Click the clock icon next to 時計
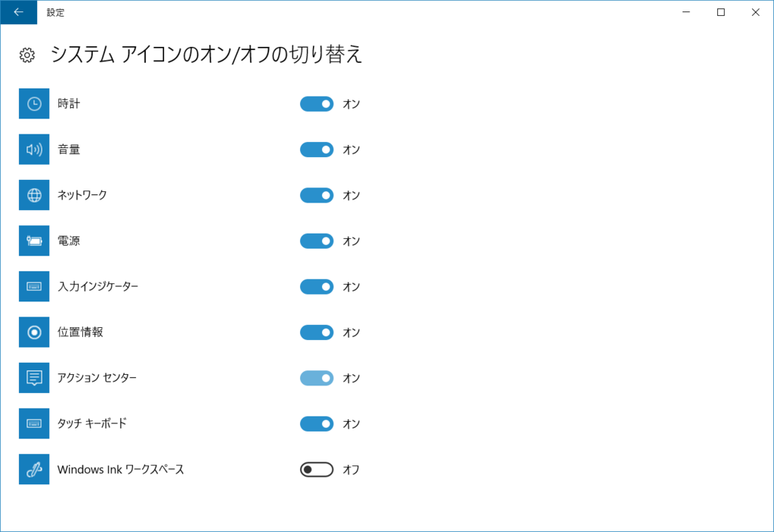This screenshot has width=774, height=532. 33,104
